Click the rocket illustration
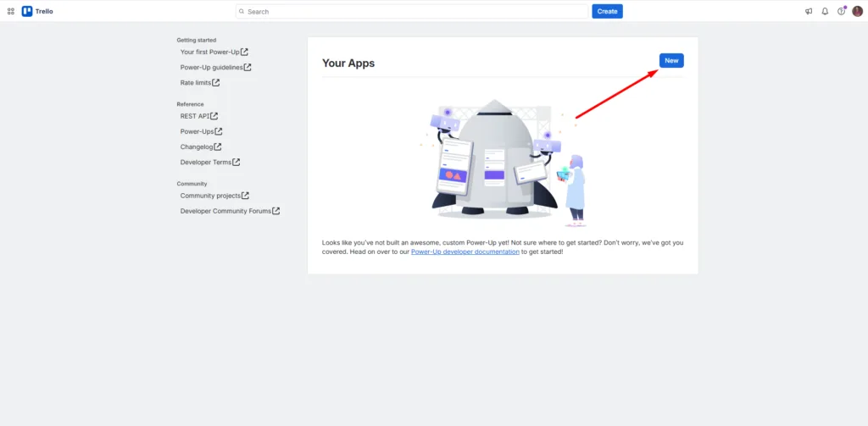This screenshot has width=868, height=426. point(503,163)
